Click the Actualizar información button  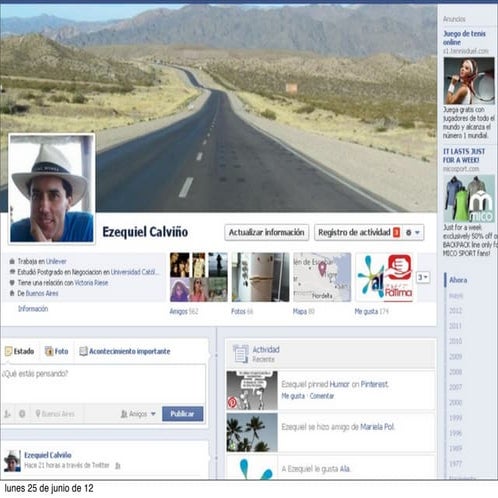click(266, 232)
